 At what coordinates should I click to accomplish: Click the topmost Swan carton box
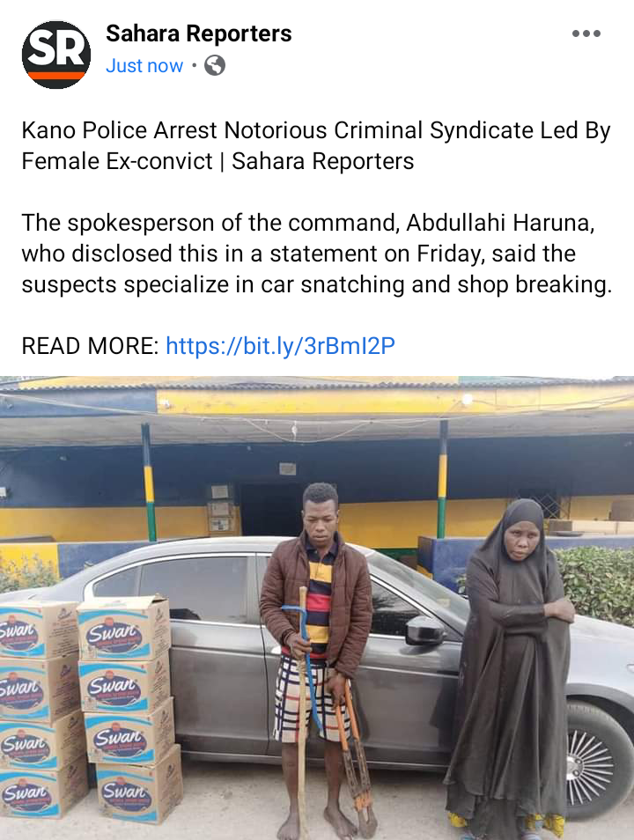123,627
